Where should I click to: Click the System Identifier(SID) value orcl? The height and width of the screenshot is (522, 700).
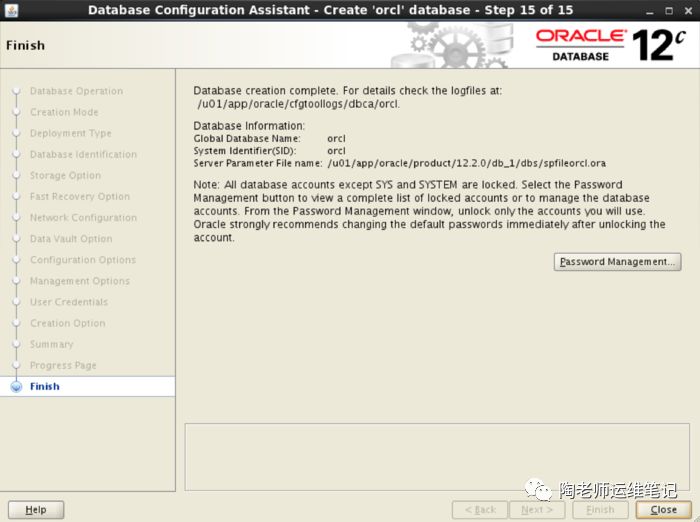pyautogui.click(x=336, y=151)
